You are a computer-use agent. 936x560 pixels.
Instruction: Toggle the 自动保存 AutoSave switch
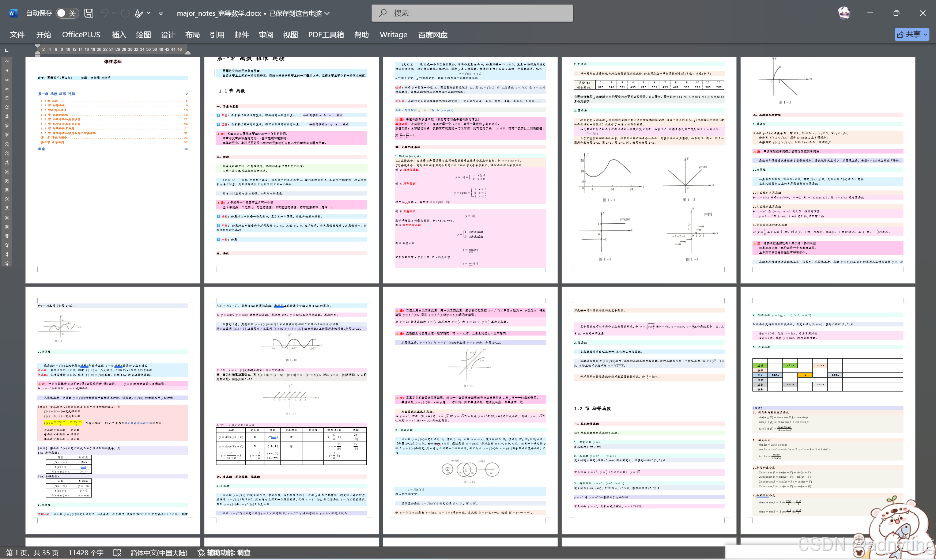[67, 13]
